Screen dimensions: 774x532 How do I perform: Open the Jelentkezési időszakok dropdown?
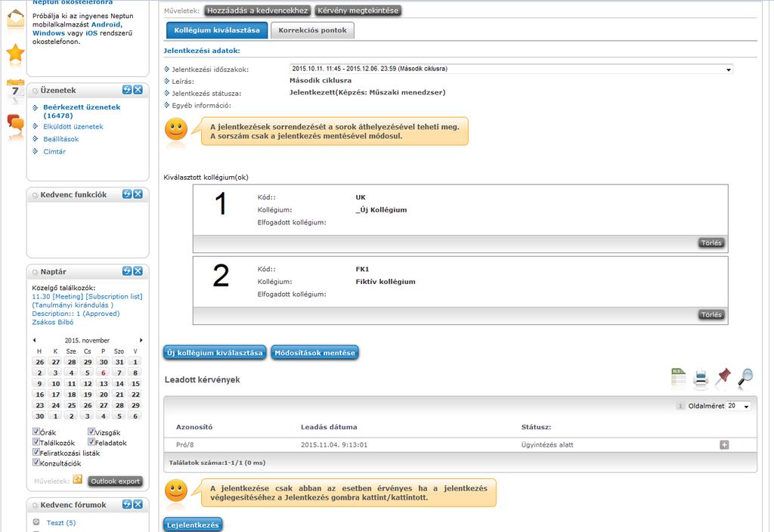click(x=512, y=69)
